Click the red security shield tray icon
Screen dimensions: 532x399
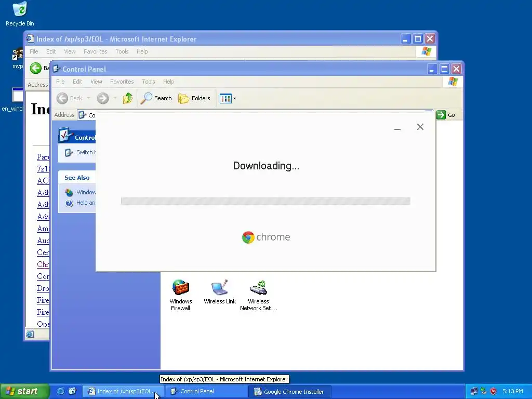click(494, 392)
